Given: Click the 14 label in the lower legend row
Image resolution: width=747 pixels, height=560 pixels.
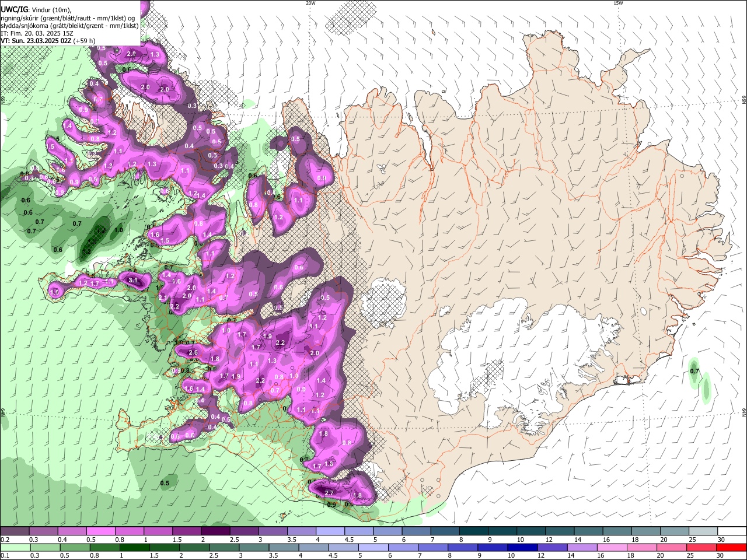Looking at the screenshot, I should (570, 555).
